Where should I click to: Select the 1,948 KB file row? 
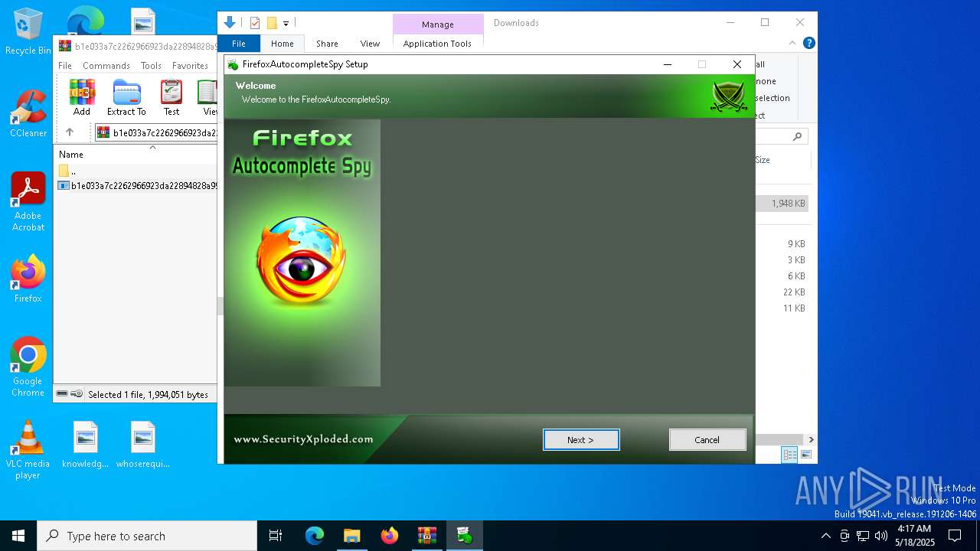(782, 204)
